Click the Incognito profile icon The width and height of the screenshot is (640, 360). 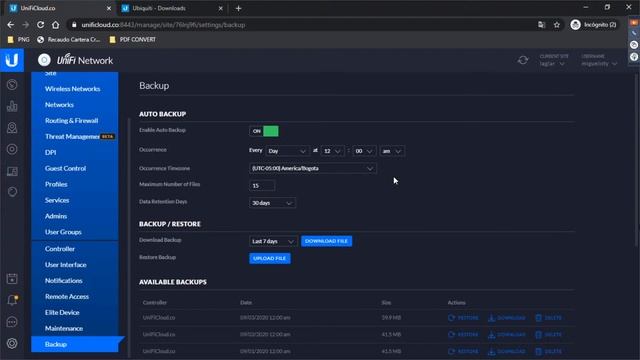click(x=576, y=25)
